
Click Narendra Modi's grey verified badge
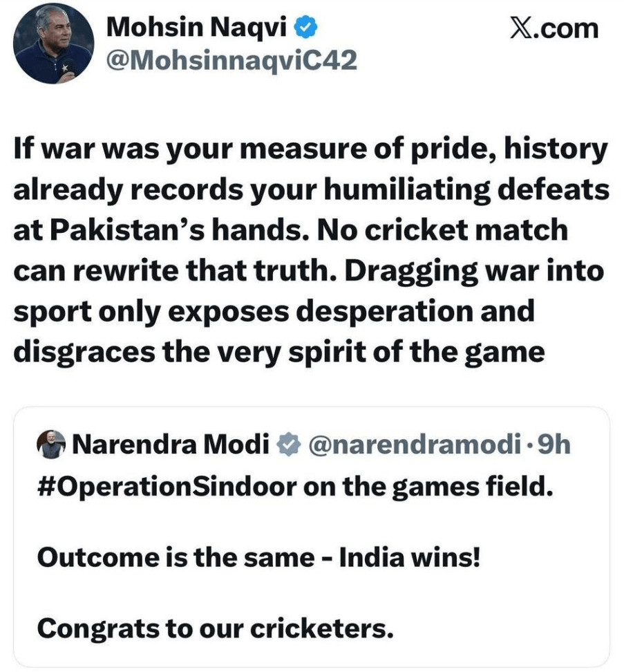(x=287, y=445)
